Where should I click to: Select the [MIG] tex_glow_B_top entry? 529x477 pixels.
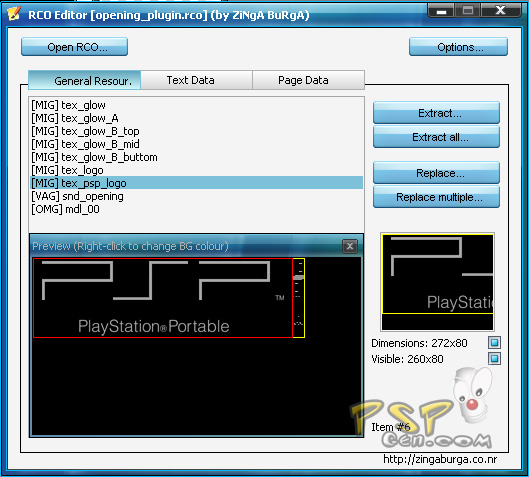click(196, 131)
